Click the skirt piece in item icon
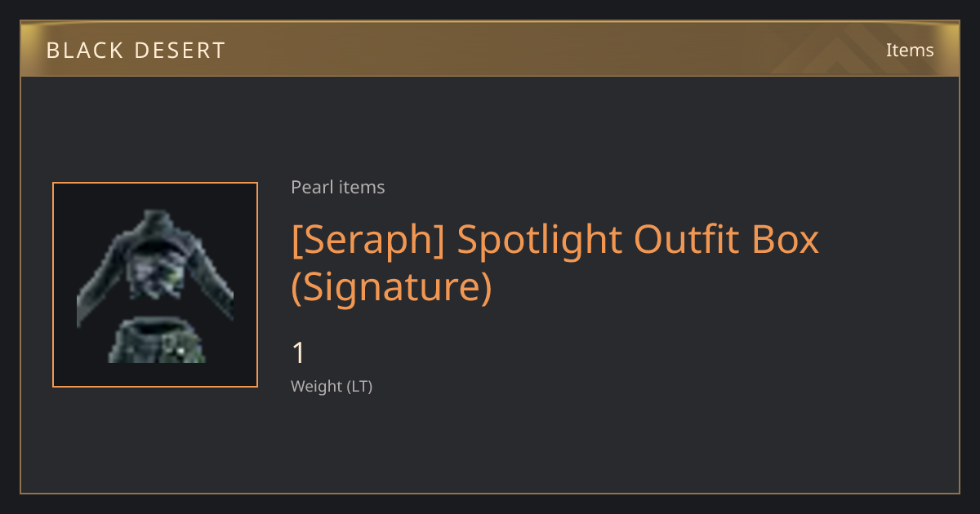This screenshot has width=980, height=514. pyautogui.click(x=157, y=341)
